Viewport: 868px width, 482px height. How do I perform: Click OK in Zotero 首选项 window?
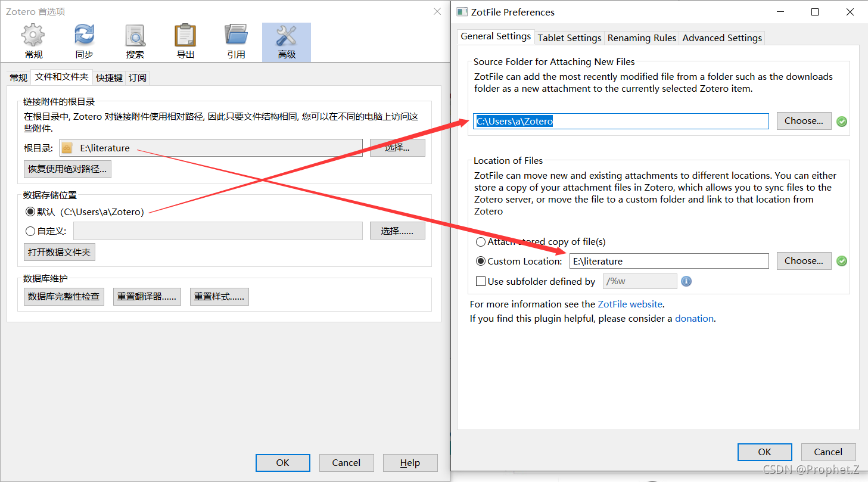click(x=283, y=463)
